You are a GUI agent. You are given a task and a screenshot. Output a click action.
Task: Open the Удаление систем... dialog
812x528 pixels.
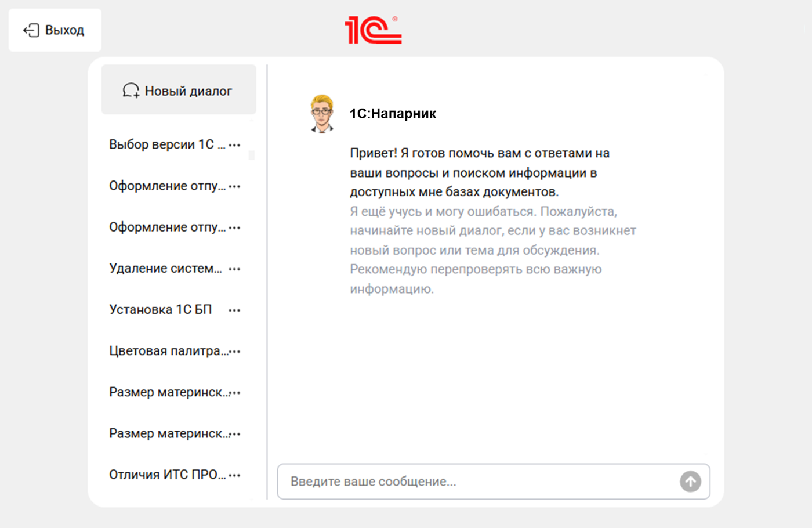coord(166,268)
